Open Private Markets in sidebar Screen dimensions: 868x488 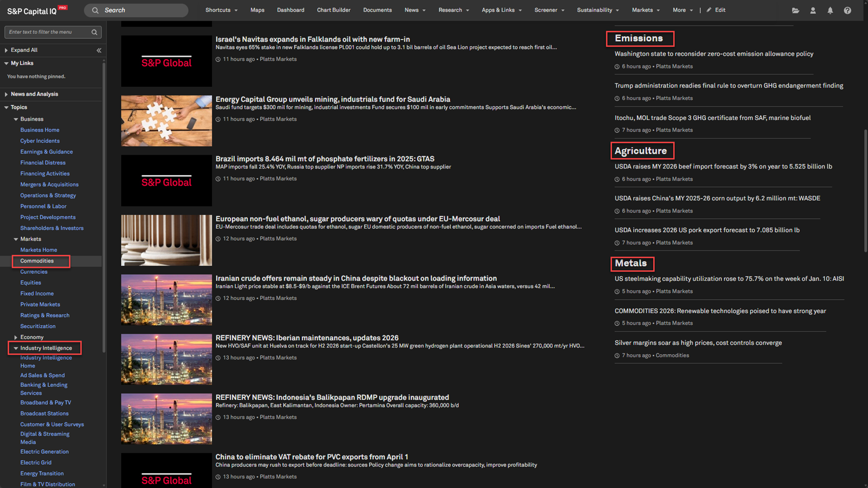tap(40, 304)
